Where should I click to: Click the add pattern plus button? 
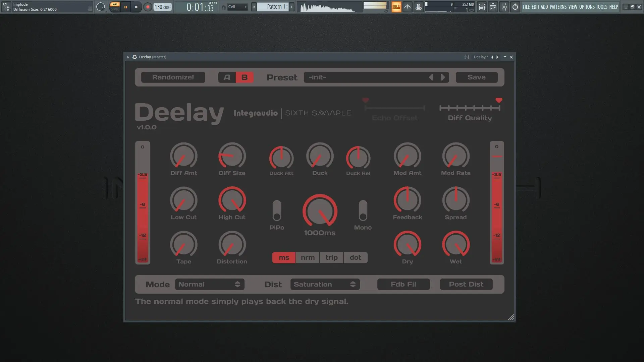291,7
